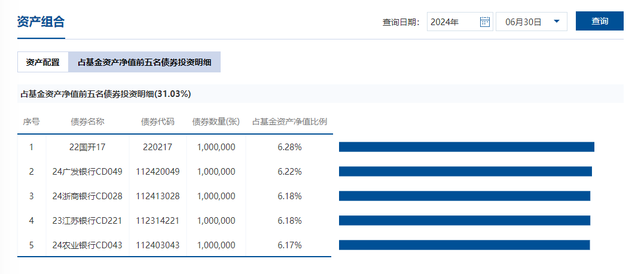
Task: Click the 序号 column header
Action: coord(32,121)
